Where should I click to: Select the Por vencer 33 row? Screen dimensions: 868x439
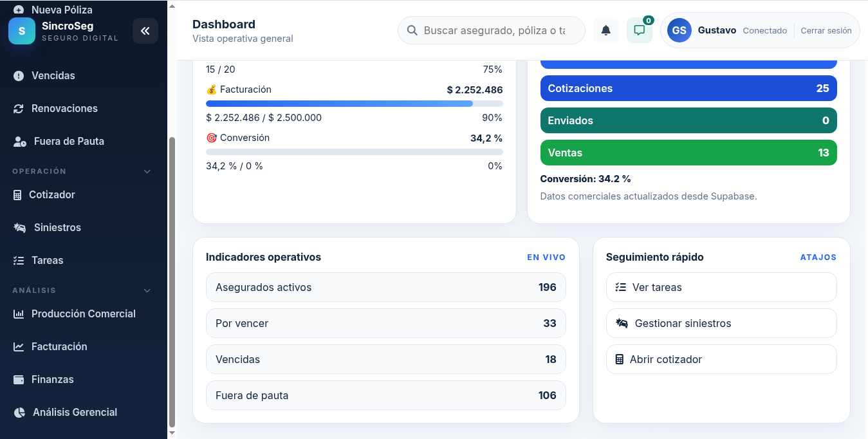pyautogui.click(x=386, y=323)
